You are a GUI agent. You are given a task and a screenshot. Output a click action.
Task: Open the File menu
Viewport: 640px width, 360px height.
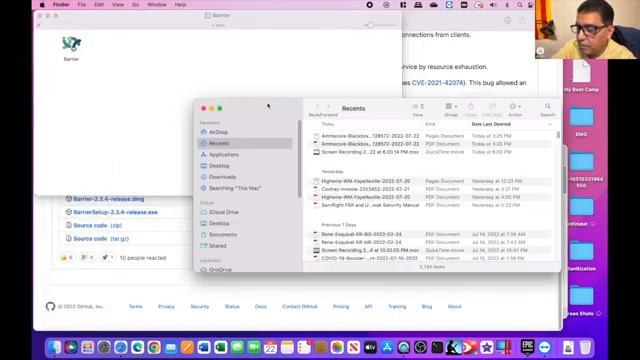[82, 5]
